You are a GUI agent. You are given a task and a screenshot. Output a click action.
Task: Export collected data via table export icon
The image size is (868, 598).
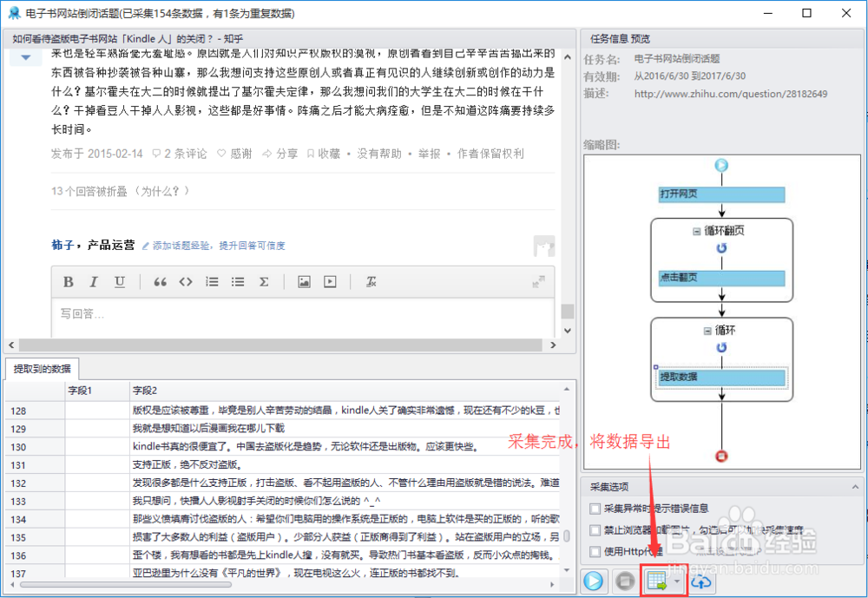click(x=657, y=582)
